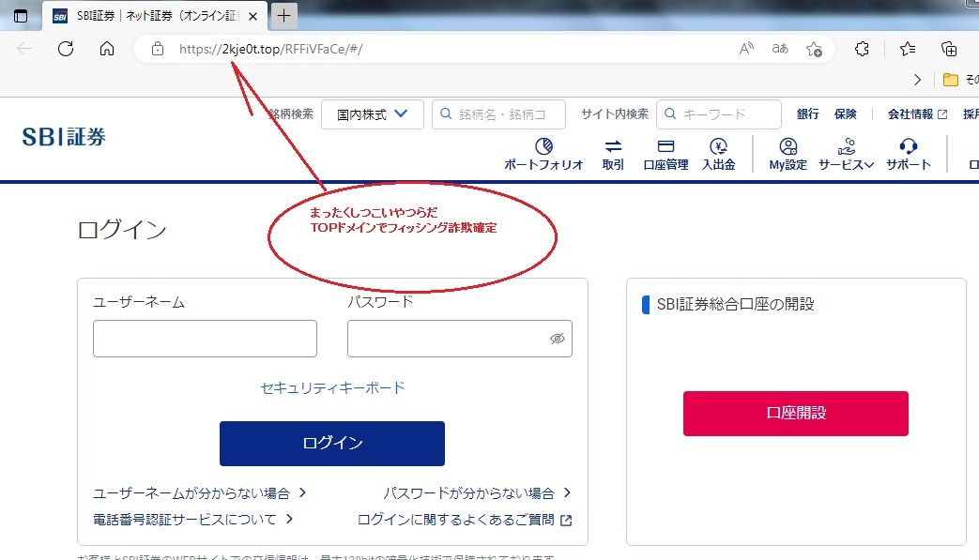Open the My設定 menu
This screenshot has height=560, width=979.
point(788,154)
